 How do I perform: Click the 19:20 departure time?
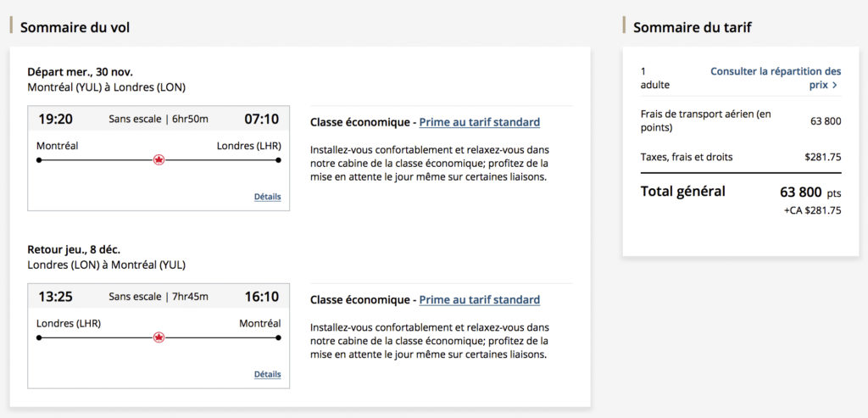pos(55,119)
